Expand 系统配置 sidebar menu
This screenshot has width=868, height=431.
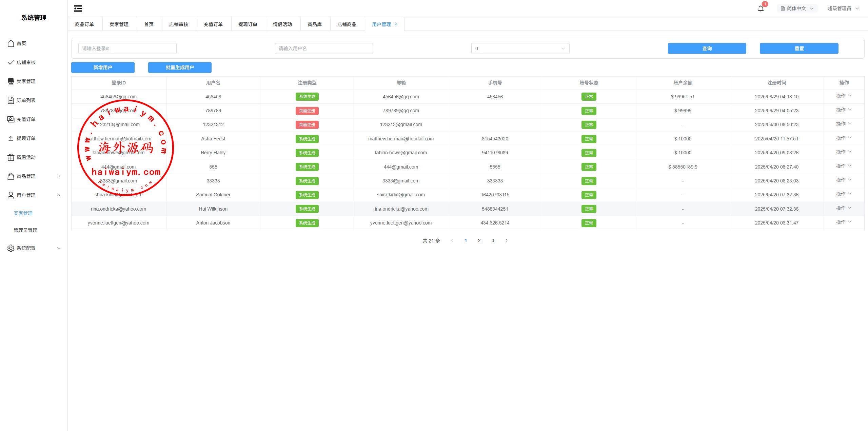[34, 248]
